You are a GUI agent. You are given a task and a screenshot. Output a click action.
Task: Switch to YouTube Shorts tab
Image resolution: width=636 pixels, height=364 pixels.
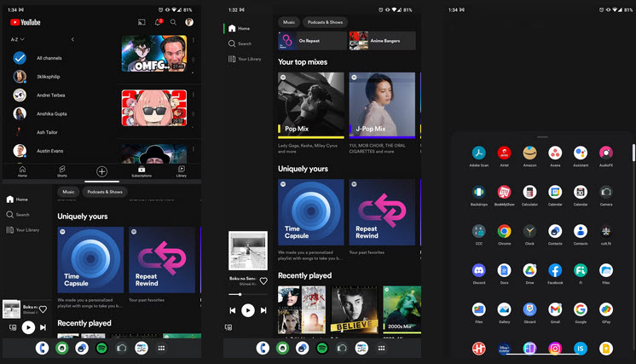(62, 171)
